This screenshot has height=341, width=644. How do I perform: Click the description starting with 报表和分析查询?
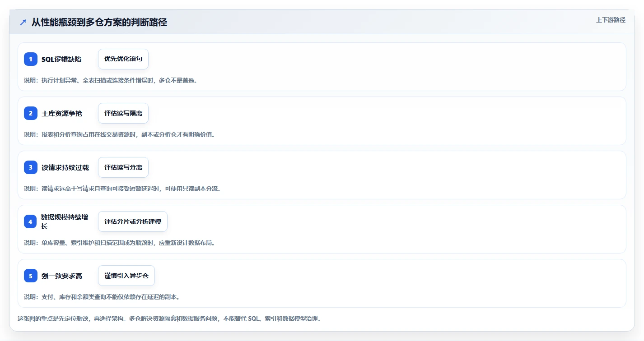[x=119, y=134]
